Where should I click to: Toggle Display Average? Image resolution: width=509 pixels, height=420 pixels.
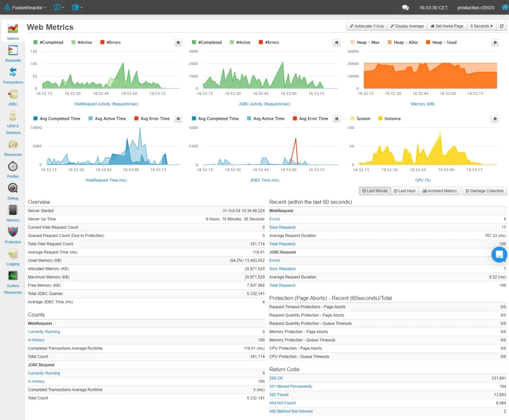[x=407, y=26]
